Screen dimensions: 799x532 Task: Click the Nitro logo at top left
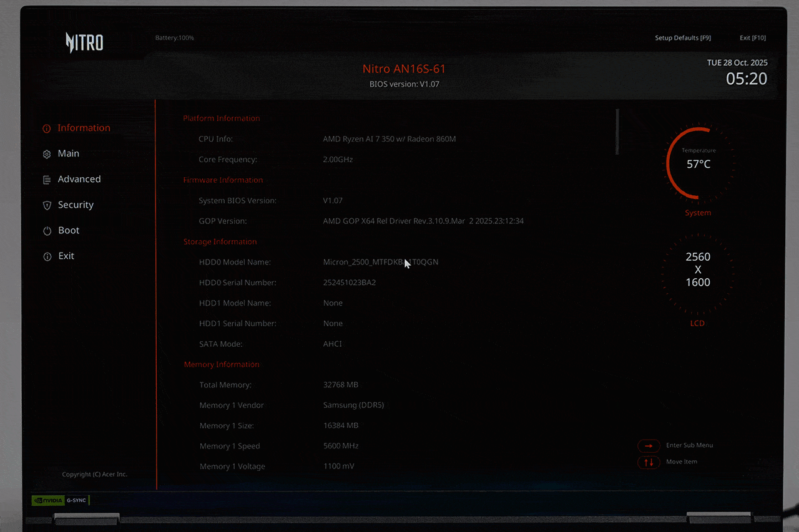tap(84, 41)
